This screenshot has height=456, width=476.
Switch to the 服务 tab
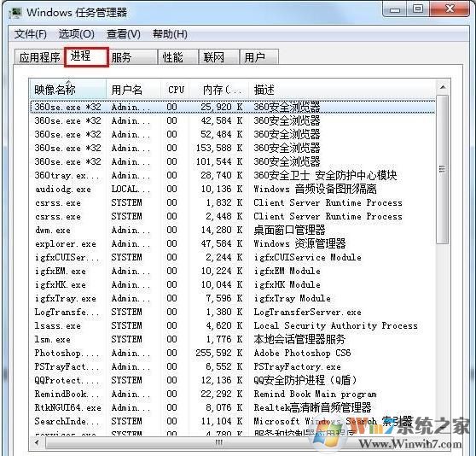(133, 57)
